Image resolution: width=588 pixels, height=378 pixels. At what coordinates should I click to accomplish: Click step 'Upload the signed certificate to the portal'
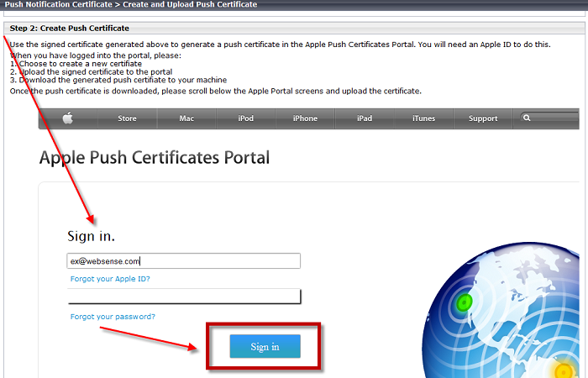pyautogui.click(x=91, y=71)
